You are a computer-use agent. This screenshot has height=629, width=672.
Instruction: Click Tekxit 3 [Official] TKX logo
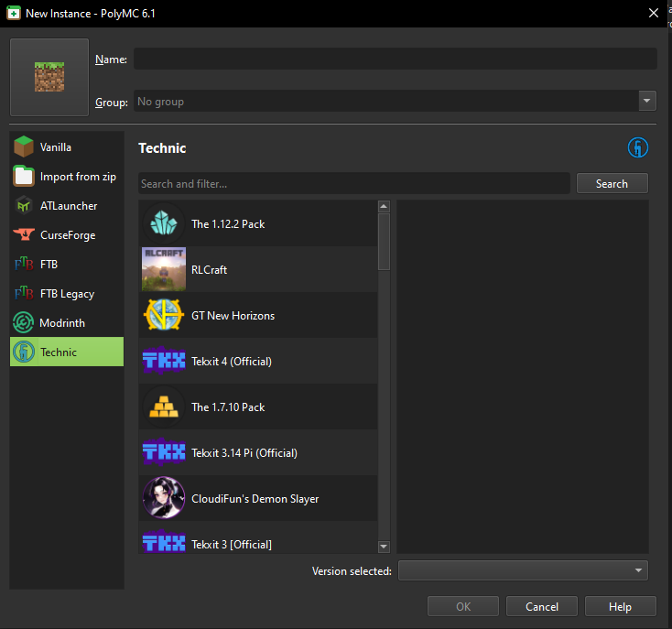pos(164,542)
